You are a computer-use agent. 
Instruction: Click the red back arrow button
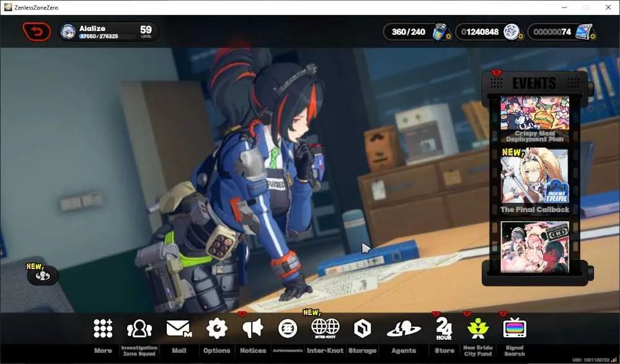coord(37,32)
